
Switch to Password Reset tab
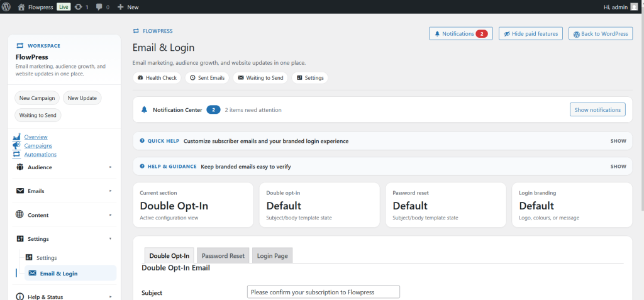click(223, 255)
